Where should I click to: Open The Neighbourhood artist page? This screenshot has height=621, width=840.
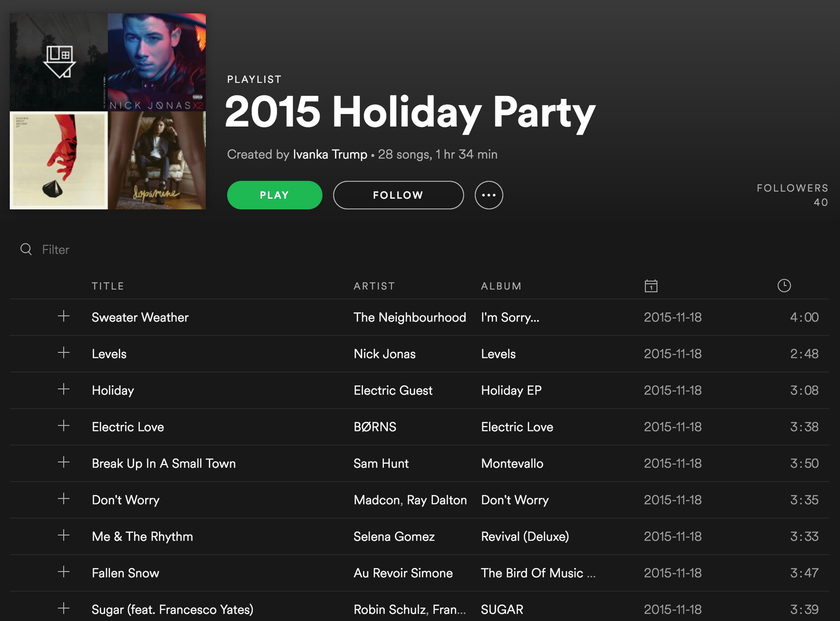pyautogui.click(x=410, y=317)
